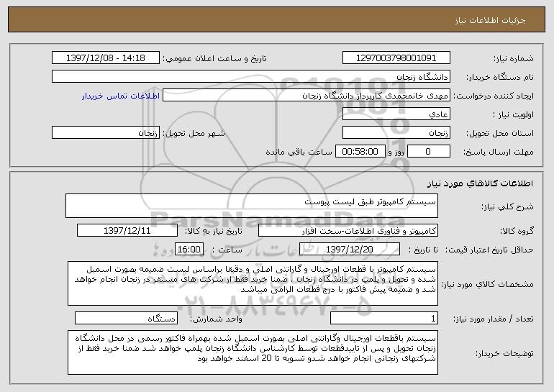Click the شماره نیاز number field

pyautogui.click(x=396, y=58)
